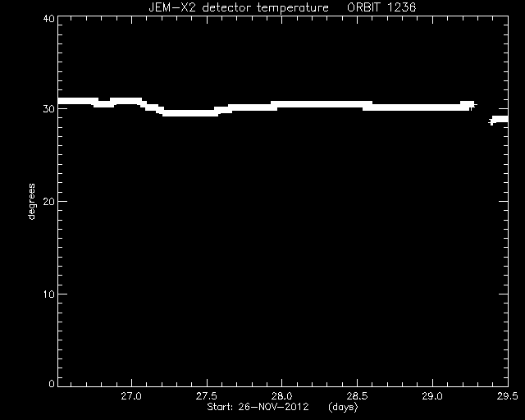
Task: Click the x-axis tick label 28.5
Action: (358, 396)
